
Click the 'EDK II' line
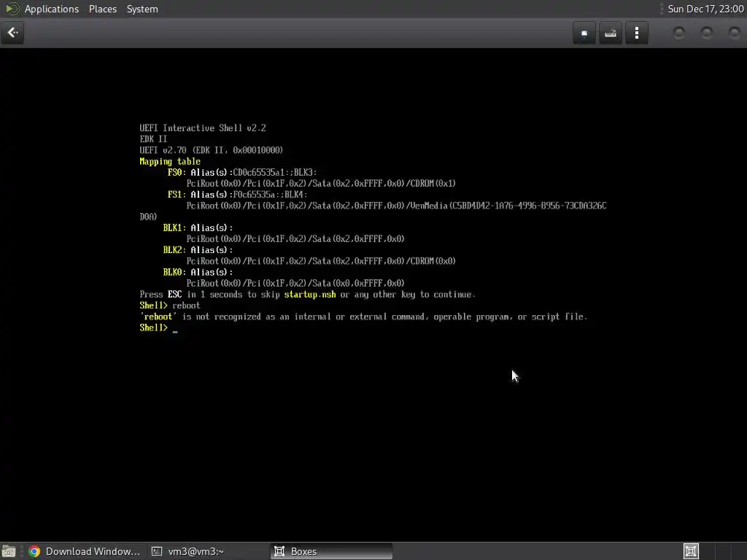[x=153, y=139]
